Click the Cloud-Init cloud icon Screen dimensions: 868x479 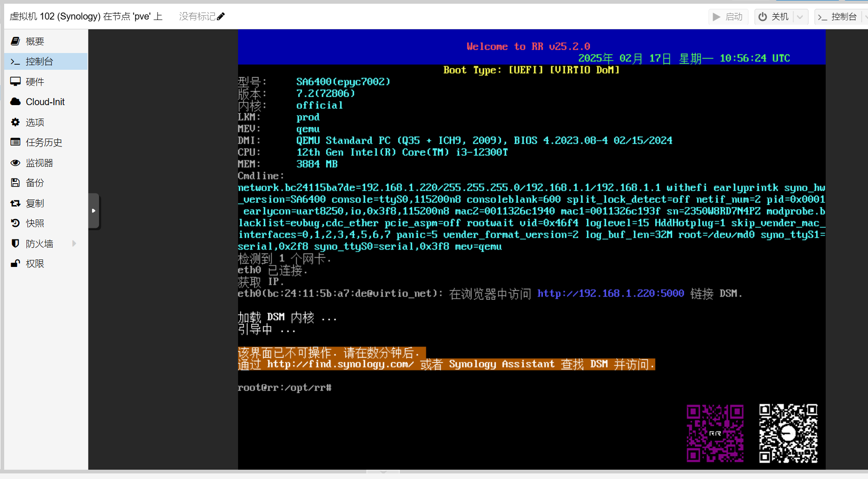coord(15,102)
